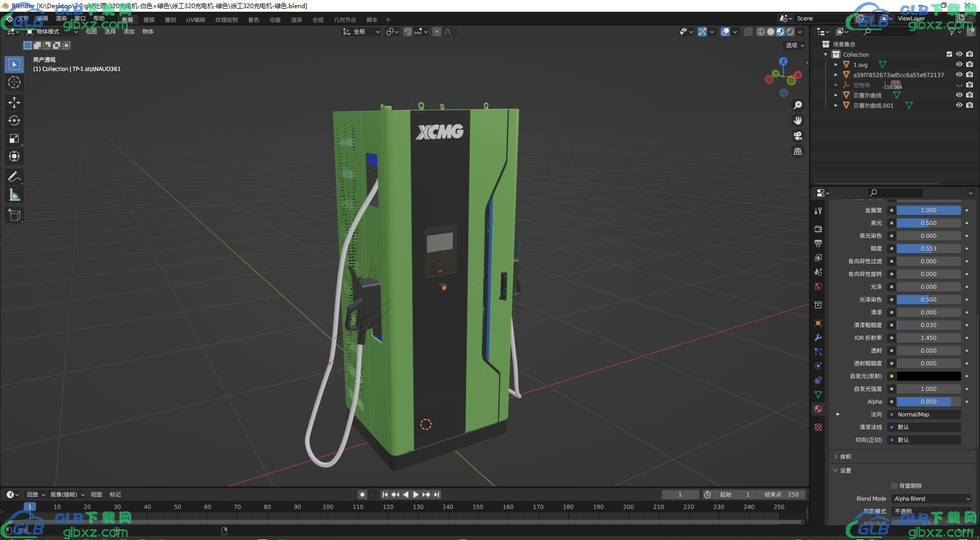980x540 pixels.
Task: Click the 金属度 slider
Action: 928,210
